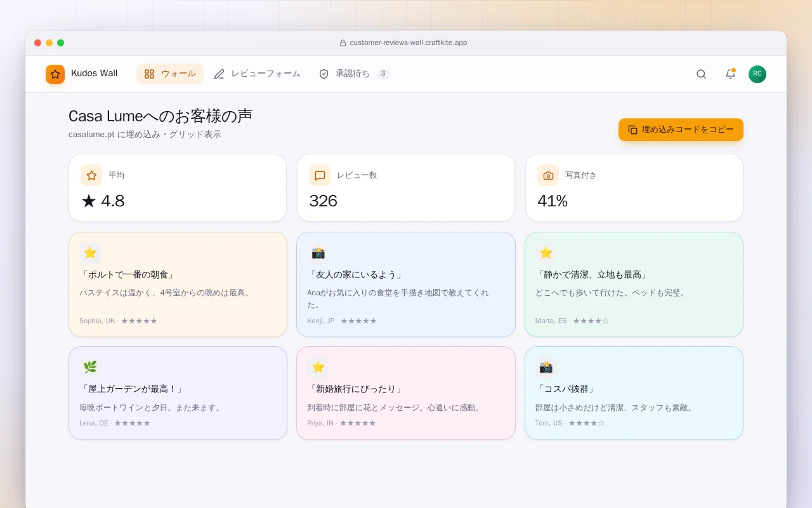Click the lock icon in the address bar

click(x=343, y=43)
